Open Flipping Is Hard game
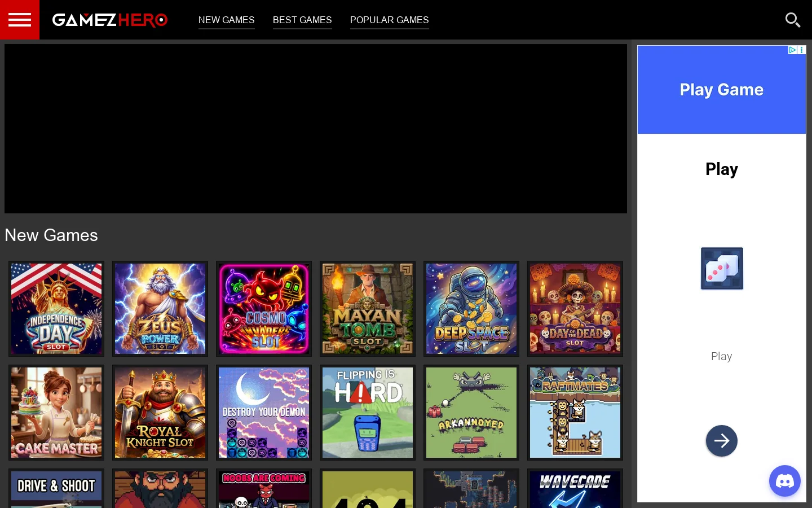 (x=368, y=413)
